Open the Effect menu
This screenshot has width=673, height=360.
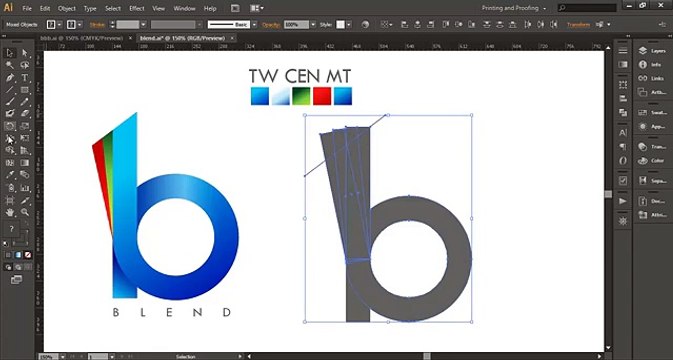point(136,8)
